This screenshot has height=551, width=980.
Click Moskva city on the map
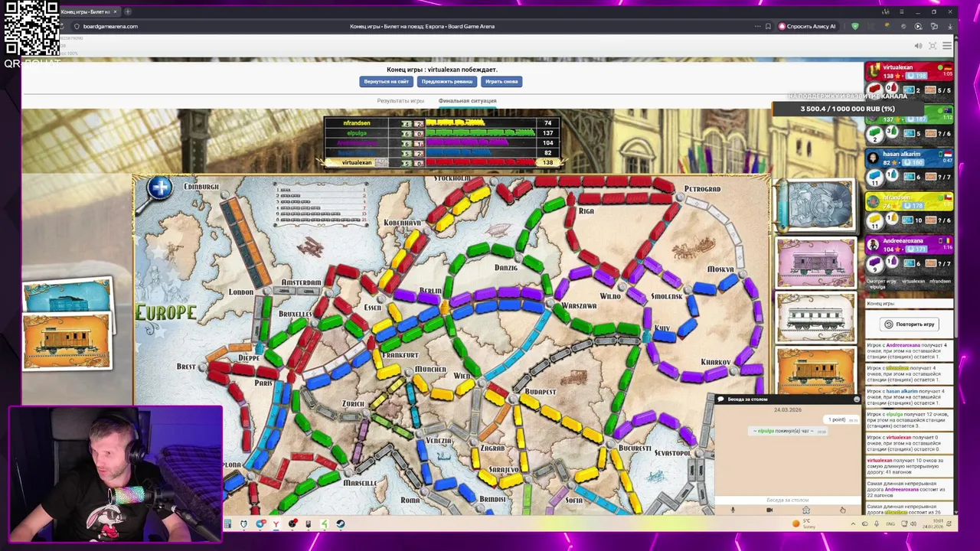(720, 269)
